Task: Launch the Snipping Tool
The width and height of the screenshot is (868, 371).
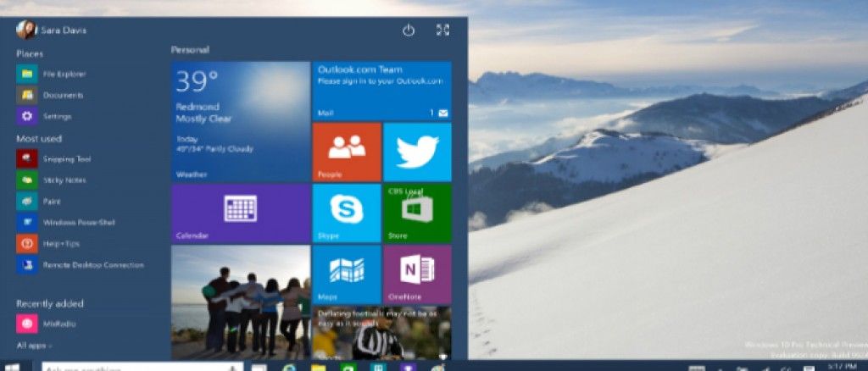Action: (x=53, y=159)
